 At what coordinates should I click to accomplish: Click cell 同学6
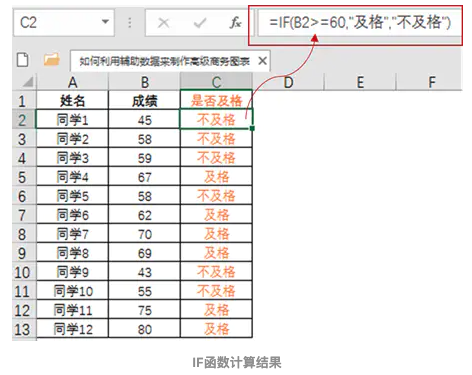[x=72, y=214]
